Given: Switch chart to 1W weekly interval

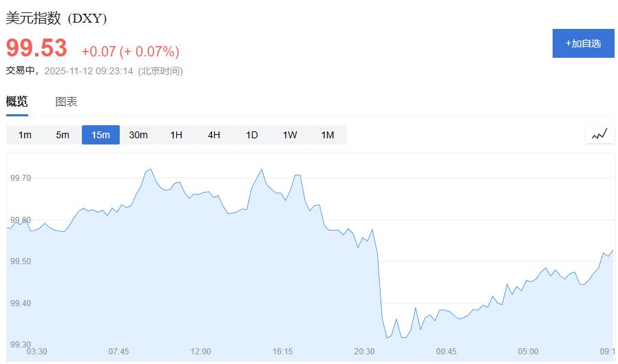Looking at the screenshot, I should (x=290, y=135).
